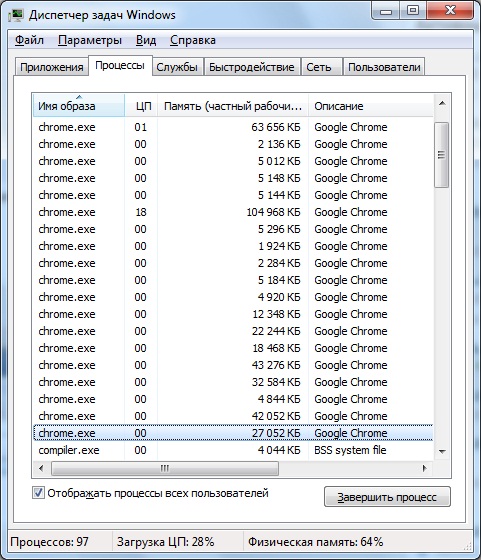Image resolution: width=481 pixels, height=560 pixels.
Task: Select chrome.exe process using 22 244 КБ
Action: tap(233, 331)
